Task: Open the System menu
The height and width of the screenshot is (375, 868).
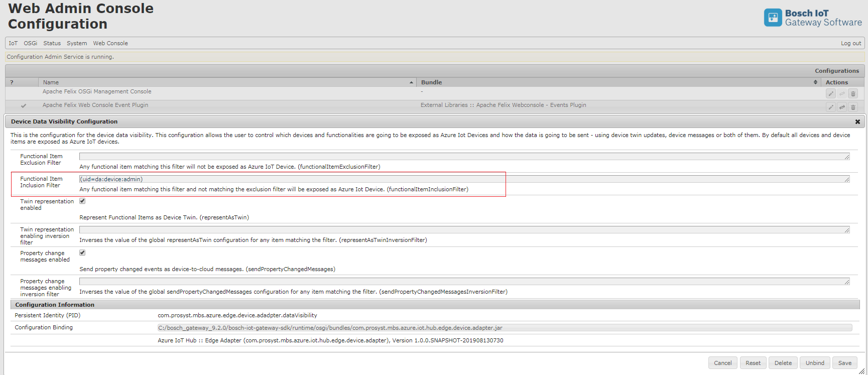Action: pyautogui.click(x=77, y=43)
